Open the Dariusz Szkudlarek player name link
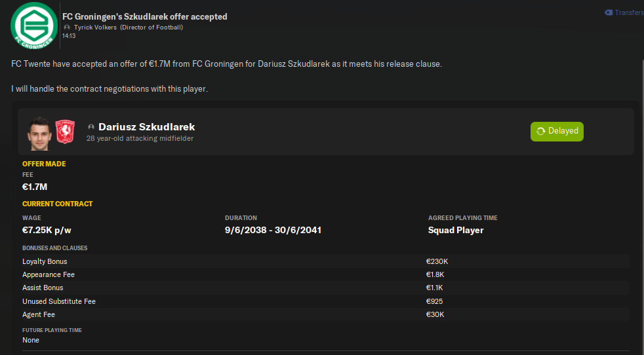This screenshot has width=644, height=355. pos(146,127)
